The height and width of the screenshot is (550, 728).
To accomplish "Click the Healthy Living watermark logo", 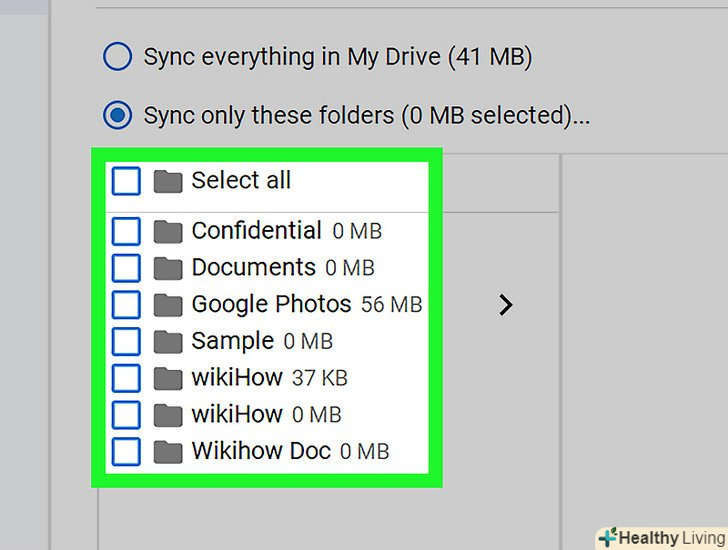I will tap(661, 538).
